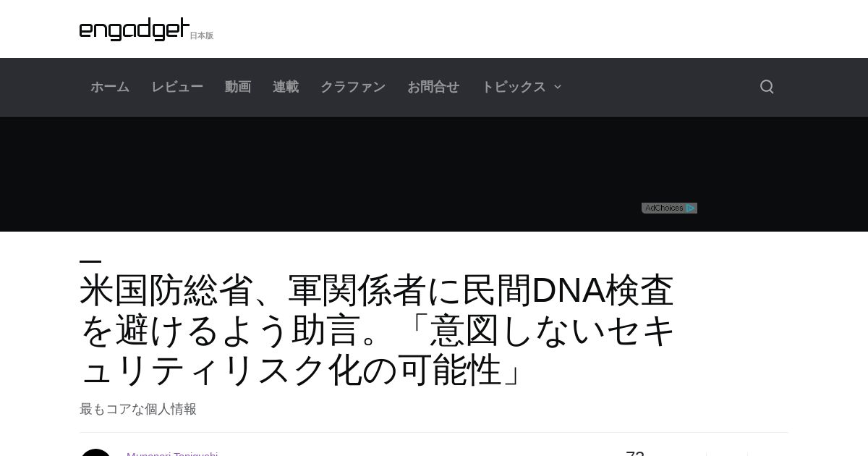Open the 動画 menu item

(x=238, y=87)
